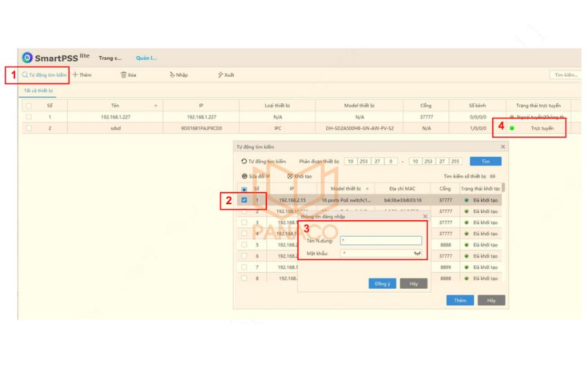Click the port 8899 cell
This screenshot has width=588, height=369.
[445, 267]
